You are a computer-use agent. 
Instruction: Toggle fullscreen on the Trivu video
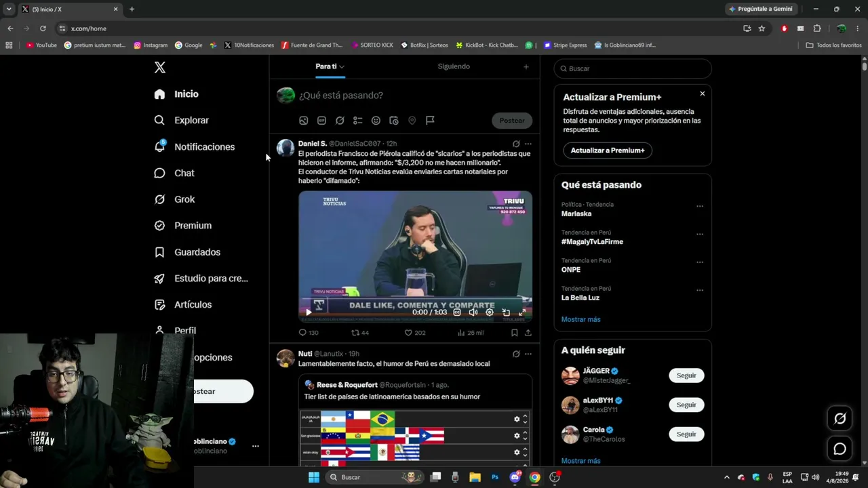pos(522,312)
